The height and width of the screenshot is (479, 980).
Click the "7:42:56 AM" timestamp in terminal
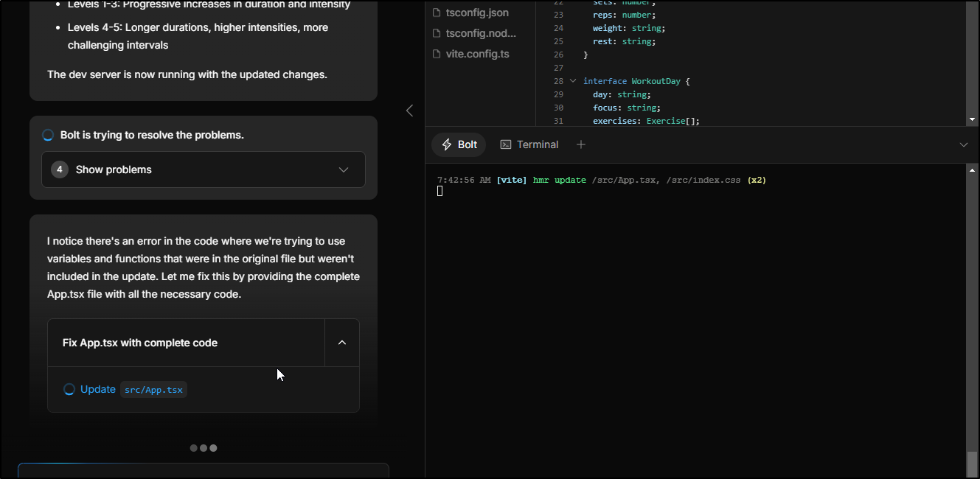coord(464,180)
